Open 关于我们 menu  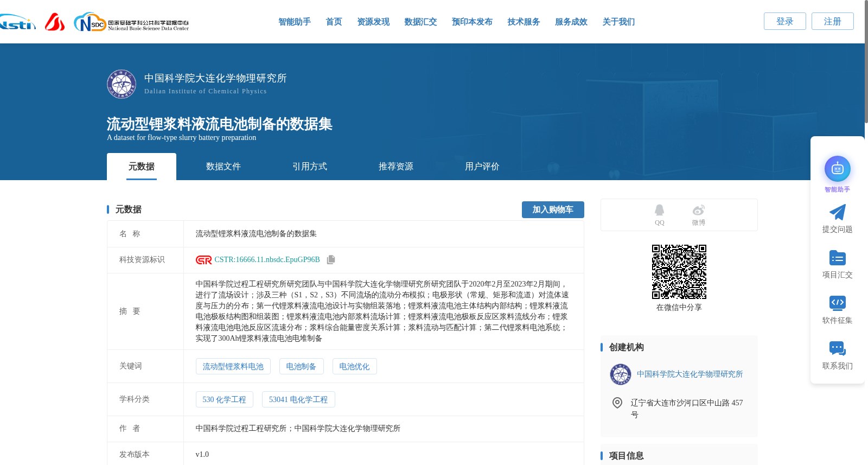pos(618,22)
